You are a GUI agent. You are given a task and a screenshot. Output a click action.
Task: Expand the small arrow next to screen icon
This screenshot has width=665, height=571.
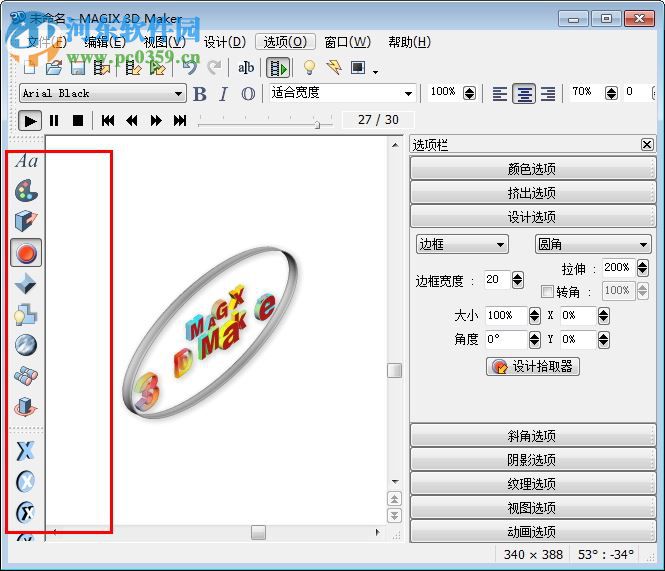pos(375,72)
